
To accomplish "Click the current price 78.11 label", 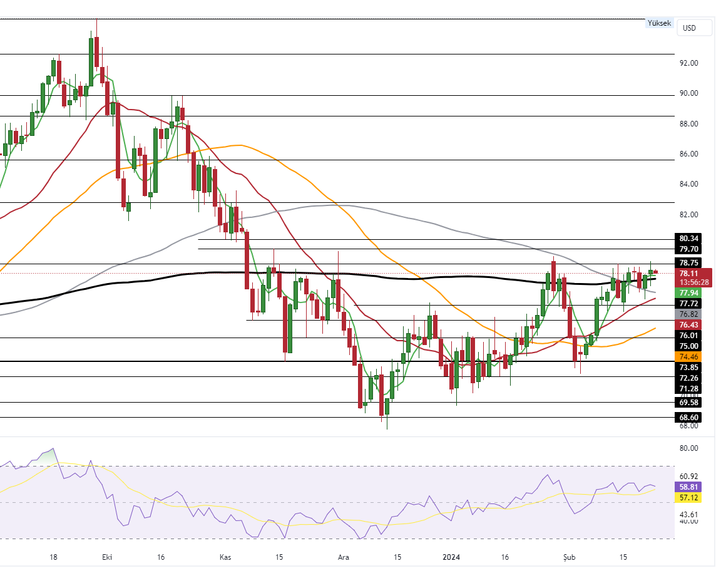I will click(689, 273).
